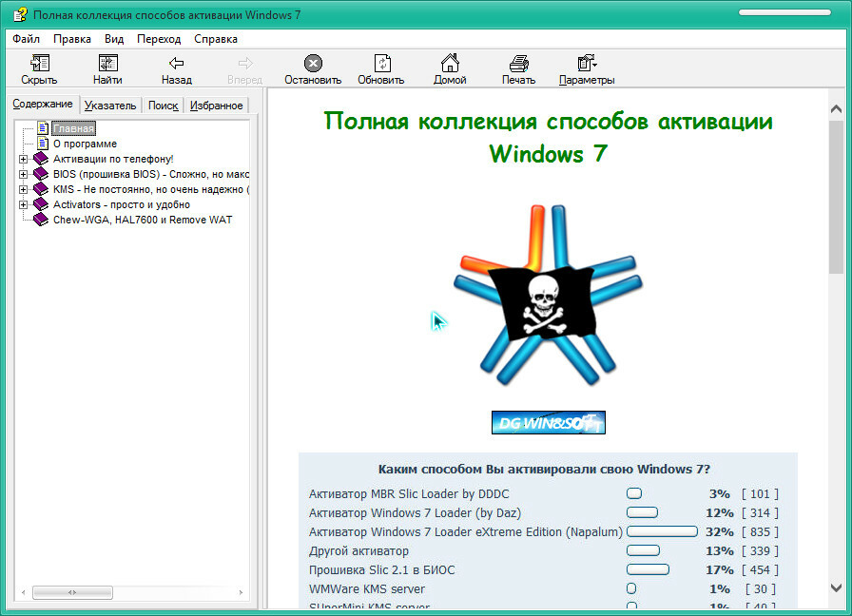Click the tree pane right scroll arrow
The image size is (852, 616).
[x=241, y=592]
